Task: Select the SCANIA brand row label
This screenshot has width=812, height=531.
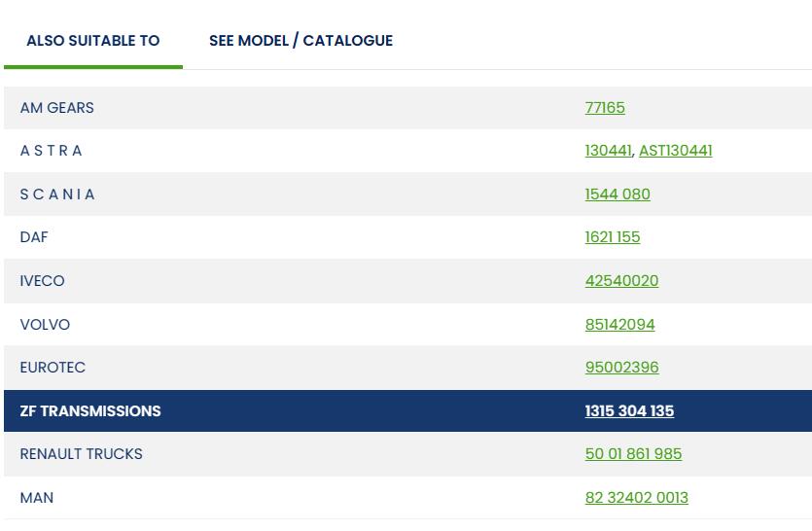Action: (57, 195)
